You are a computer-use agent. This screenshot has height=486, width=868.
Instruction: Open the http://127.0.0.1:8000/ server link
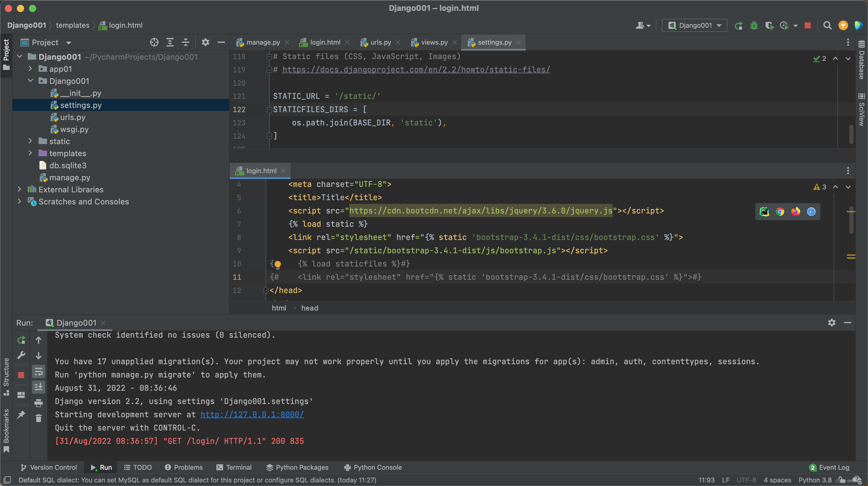click(252, 415)
